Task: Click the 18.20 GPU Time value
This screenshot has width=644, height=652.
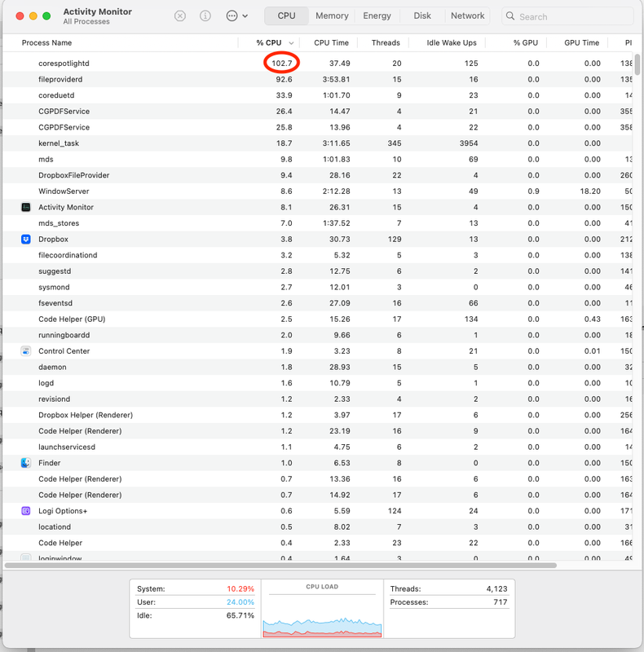Action: pyautogui.click(x=590, y=192)
